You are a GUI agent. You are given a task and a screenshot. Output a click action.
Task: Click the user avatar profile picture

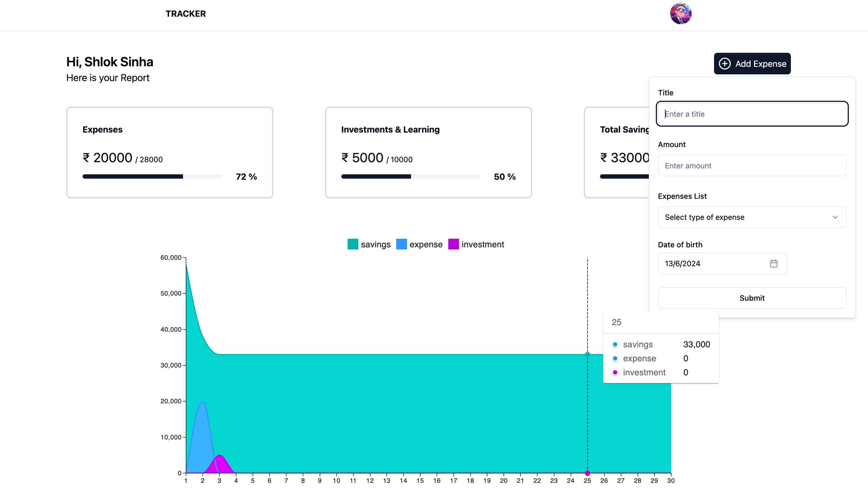(x=680, y=13)
